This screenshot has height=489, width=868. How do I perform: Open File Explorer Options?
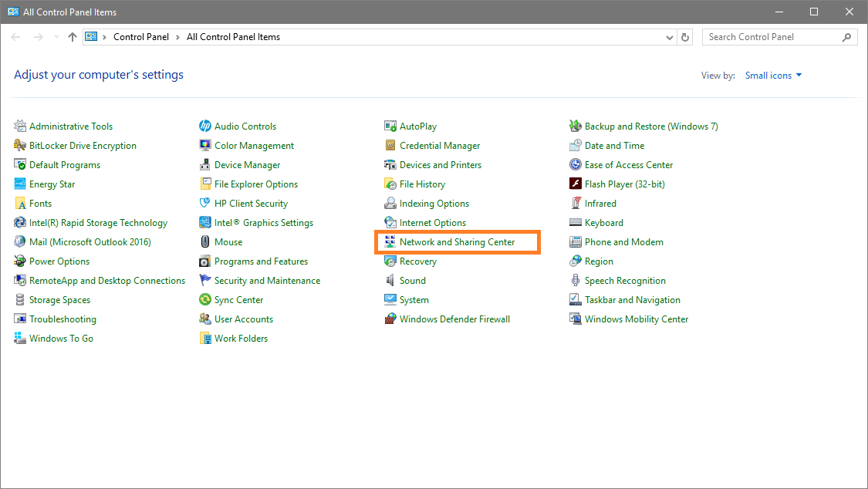coord(256,184)
